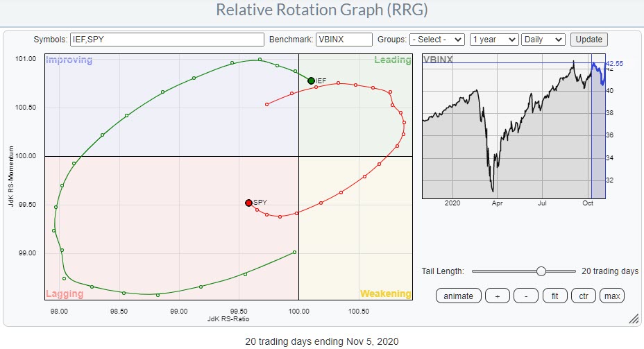Expand the Daily interval dropdown
The height and width of the screenshot is (349, 644).
coord(544,40)
